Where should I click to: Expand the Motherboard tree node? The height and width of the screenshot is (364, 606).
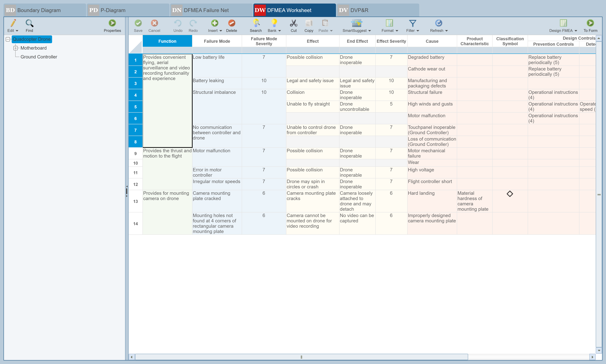click(x=16, y=48)
